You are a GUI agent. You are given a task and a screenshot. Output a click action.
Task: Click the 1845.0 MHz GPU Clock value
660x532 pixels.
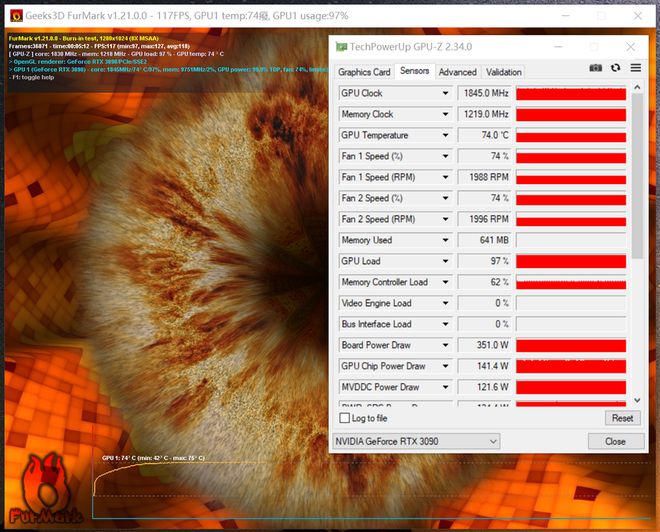coord(484,93)
